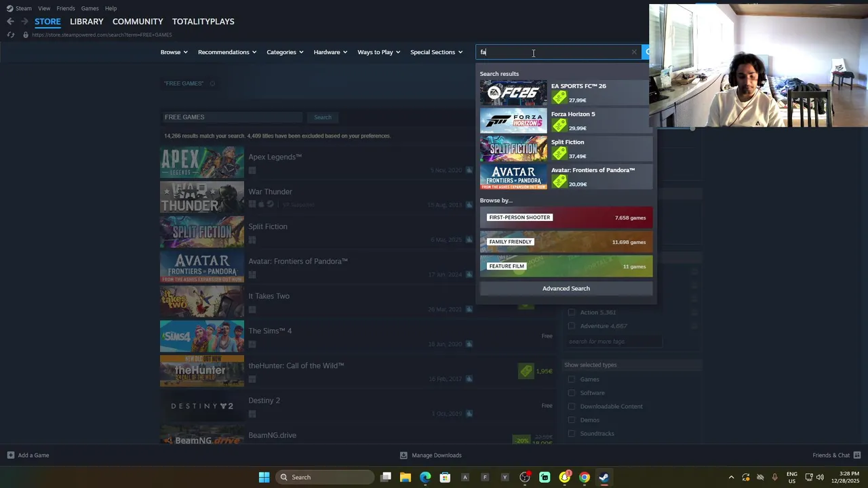Open the Categories dropdown

tap(285, 52)
